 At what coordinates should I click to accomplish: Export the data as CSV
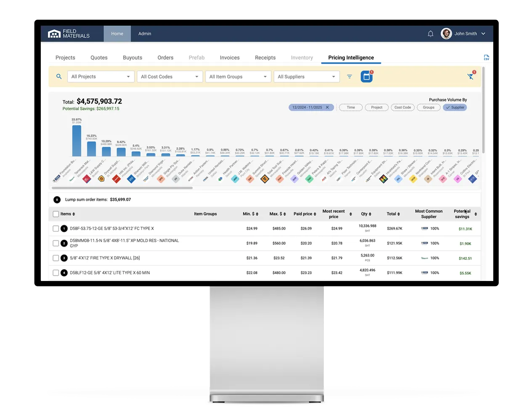[486, 57]
